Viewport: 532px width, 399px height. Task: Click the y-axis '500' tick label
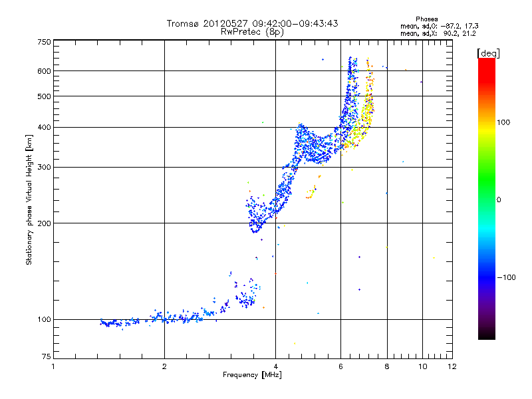(45, 96)
